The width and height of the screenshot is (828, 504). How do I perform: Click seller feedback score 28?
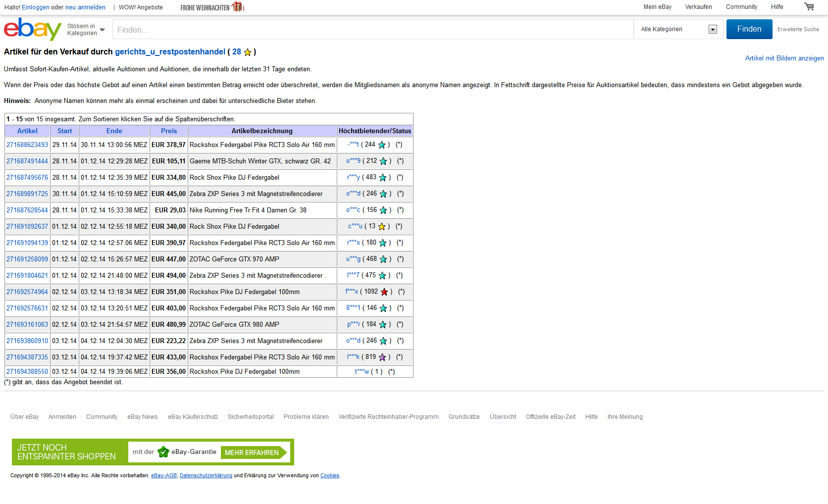[237, 51]
